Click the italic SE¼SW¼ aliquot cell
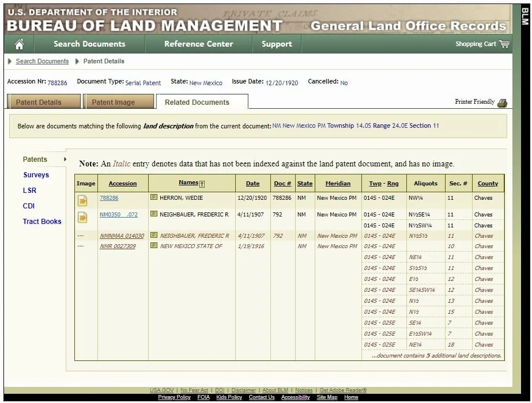This screenshot has height=403, width=532. pyautogui.click(x=422, y=290)
